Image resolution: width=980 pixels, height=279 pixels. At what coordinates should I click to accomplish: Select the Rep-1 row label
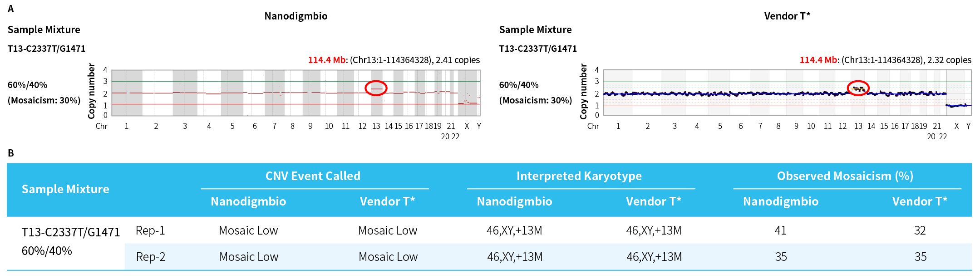coord(150,230)
